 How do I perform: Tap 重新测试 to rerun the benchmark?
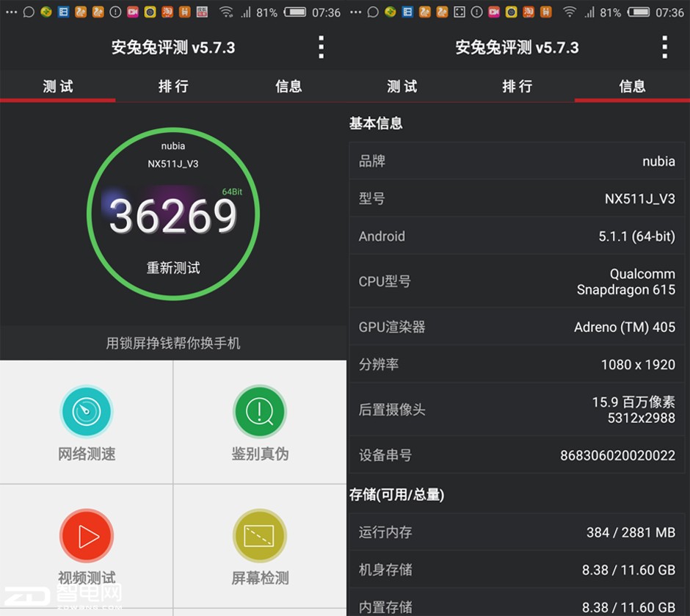(x=173, y=267)
